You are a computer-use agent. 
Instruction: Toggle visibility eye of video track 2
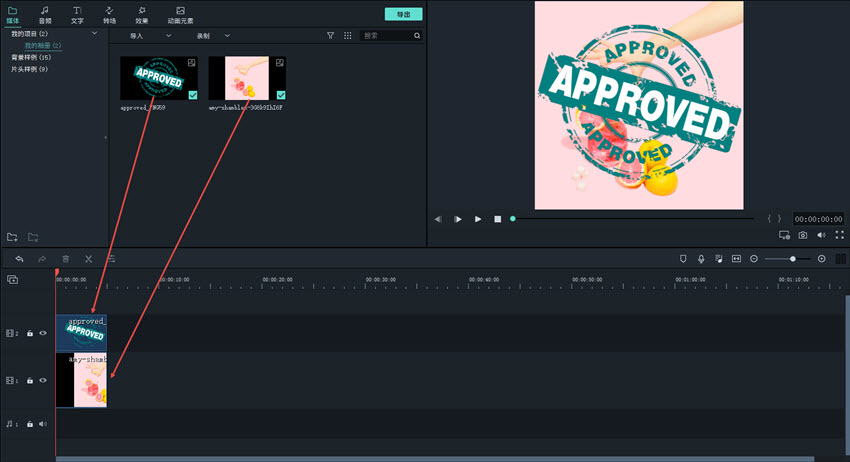[43, 333]
